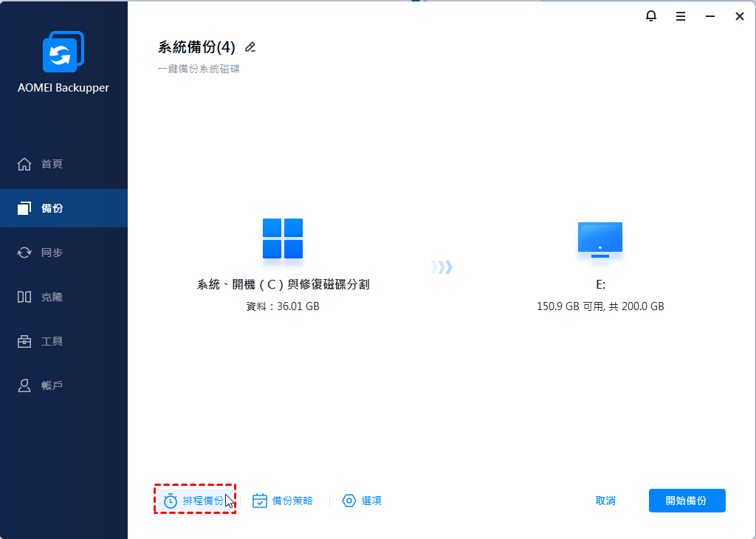Open 備份策略 settings

283,501
